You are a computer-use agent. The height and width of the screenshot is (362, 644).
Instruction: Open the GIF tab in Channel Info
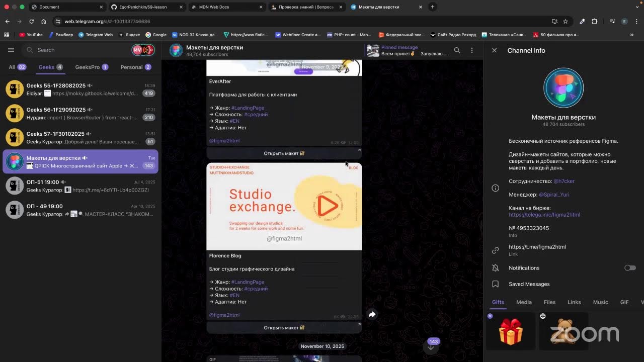coord(624,302)
